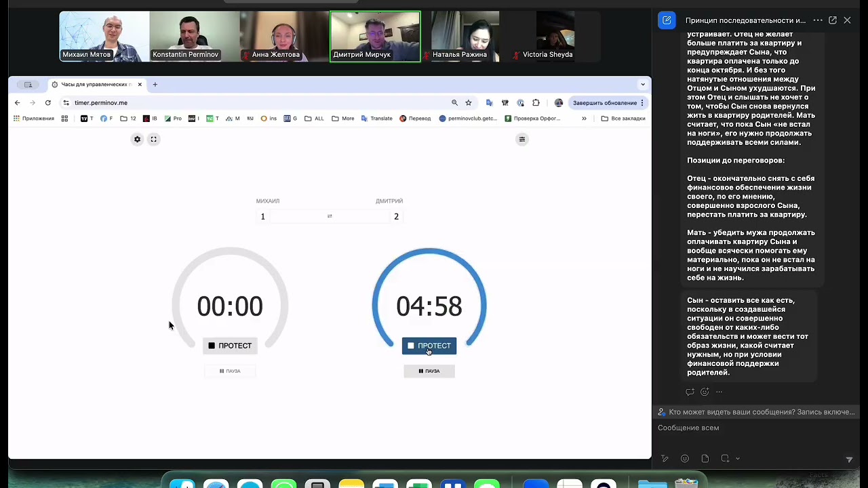This screenshot has width=868, height=488.
Task: Close the Часы для управленческих tab
Action: coord(140,85)
